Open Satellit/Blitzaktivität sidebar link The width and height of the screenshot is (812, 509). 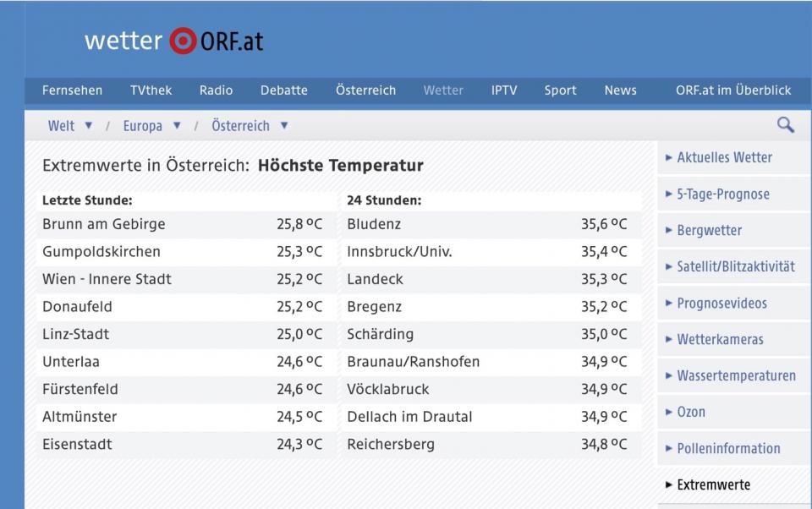point(735,266)
